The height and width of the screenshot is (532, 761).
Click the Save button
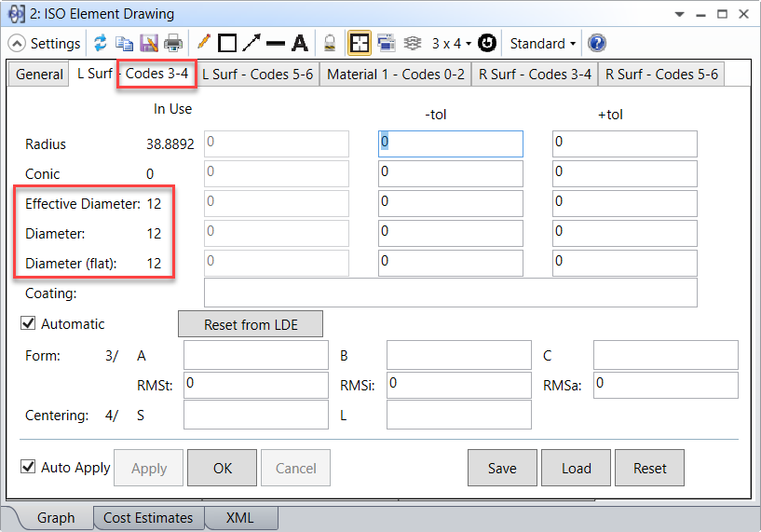[x=502, y=469]
